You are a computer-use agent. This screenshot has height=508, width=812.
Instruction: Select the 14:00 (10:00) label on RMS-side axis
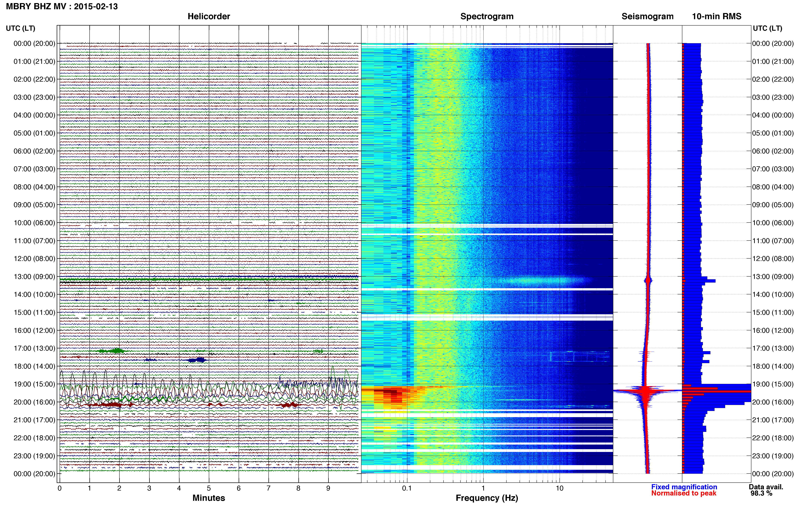pos(773,295)
